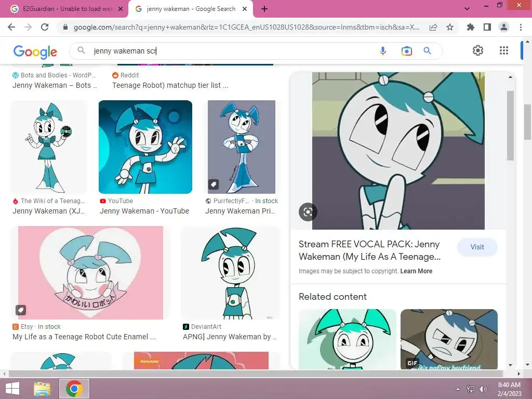Click the blue magnifier search button
This screenshot has width=532, height=399.
click(428, 51)
